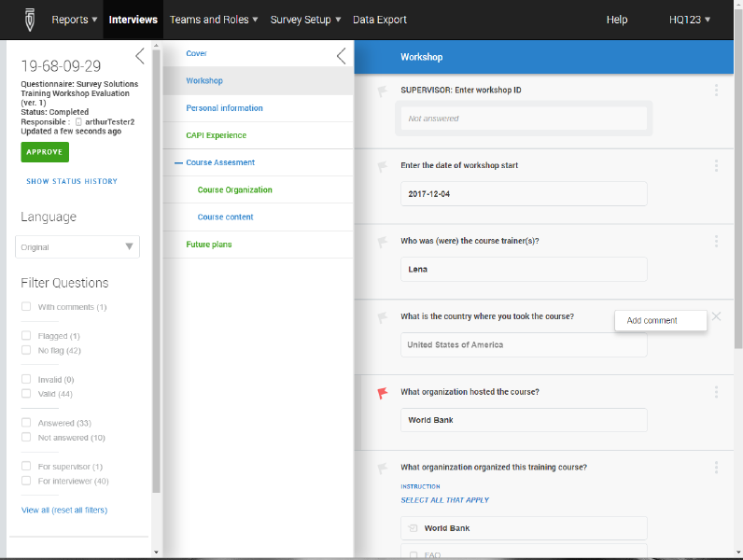
Task: Click the workshop start date field
Action: 524,194
